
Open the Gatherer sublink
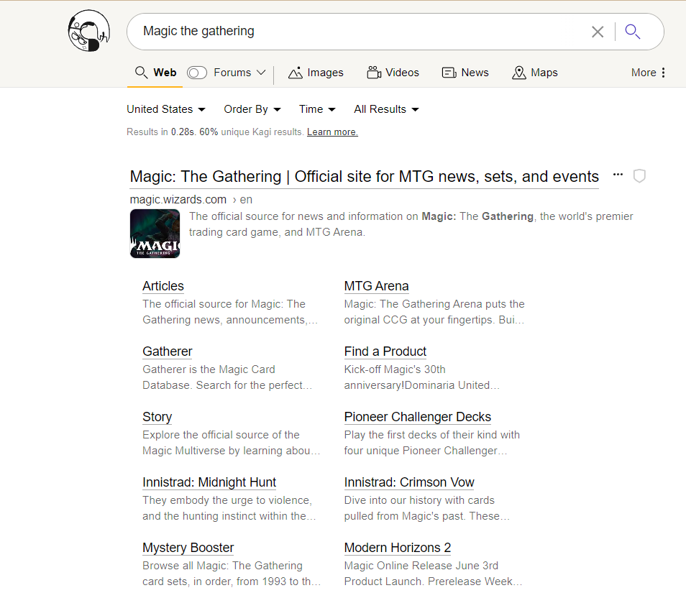[168, 351]
